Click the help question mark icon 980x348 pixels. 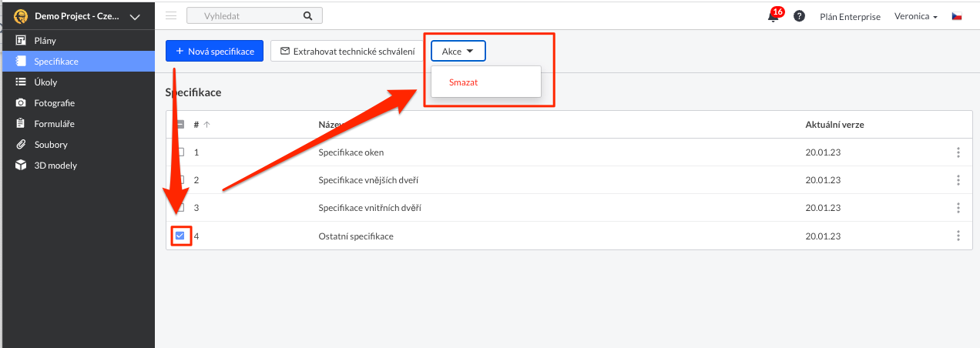point(799,16)
